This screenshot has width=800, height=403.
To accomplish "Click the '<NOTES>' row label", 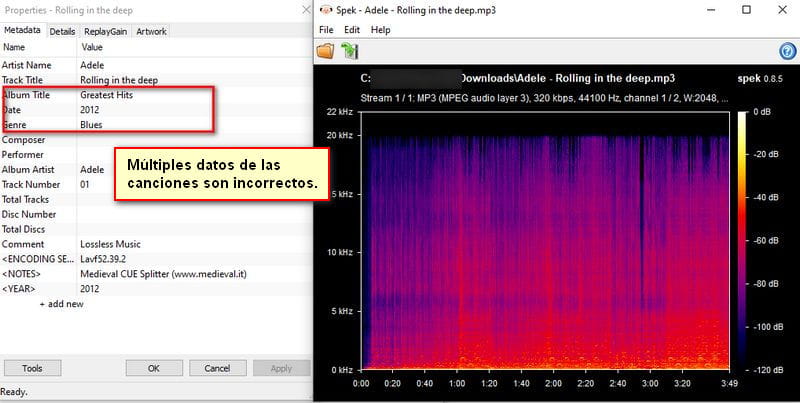I will tap(21, 274).
